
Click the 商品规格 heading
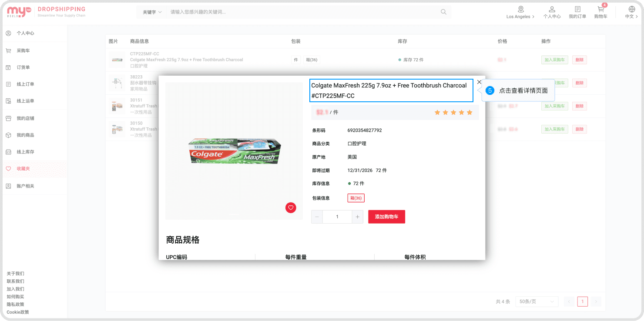183,240
